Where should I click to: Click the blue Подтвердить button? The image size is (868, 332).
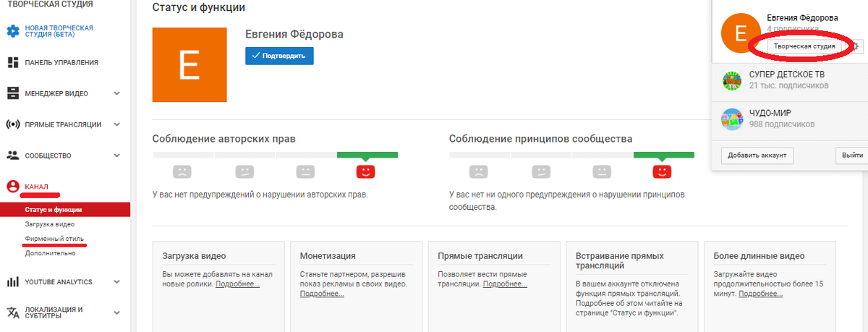click(x=279, y=55)
